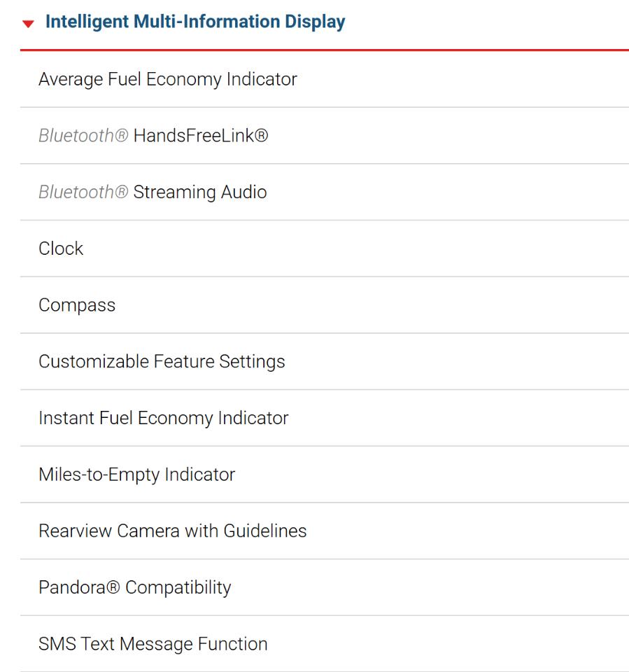
Task: Collapse section using the red triangle arrow
Action: point(28,24)
